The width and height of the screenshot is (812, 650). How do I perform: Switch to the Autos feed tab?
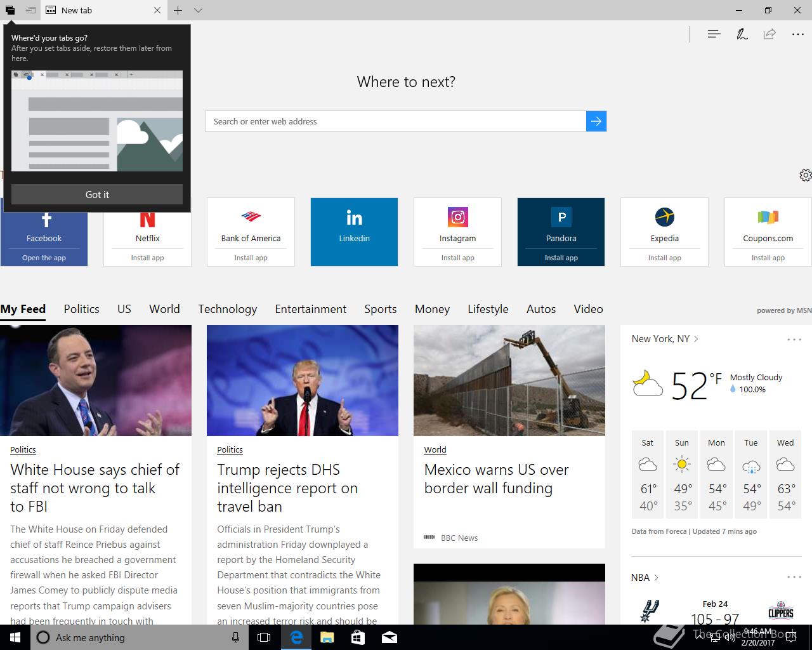(x=540, y=309)
